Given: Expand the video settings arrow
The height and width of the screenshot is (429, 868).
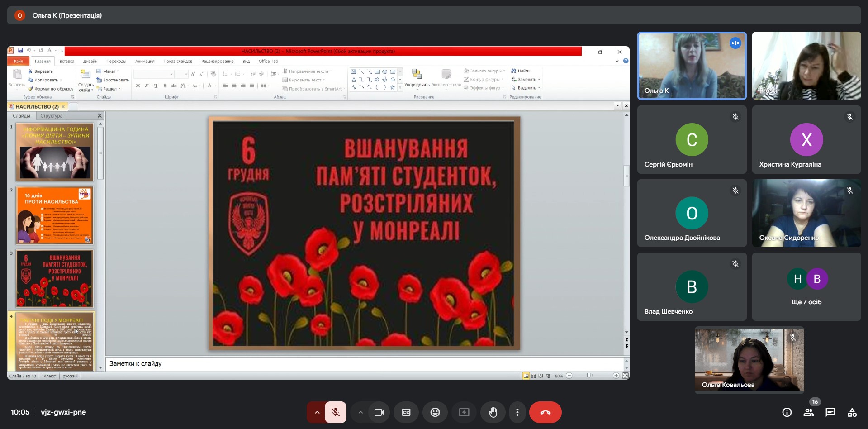Looking at the screenshot, I should pyautogui.click(x=360, y=412).
